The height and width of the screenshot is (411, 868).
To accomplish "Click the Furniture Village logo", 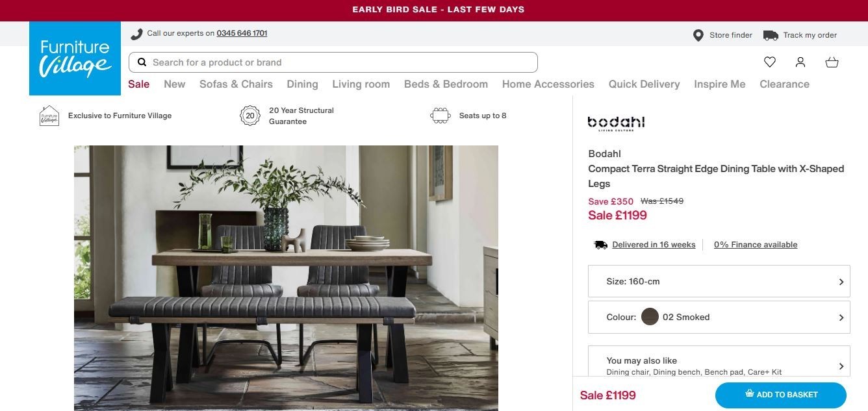I will pos(75,58).
